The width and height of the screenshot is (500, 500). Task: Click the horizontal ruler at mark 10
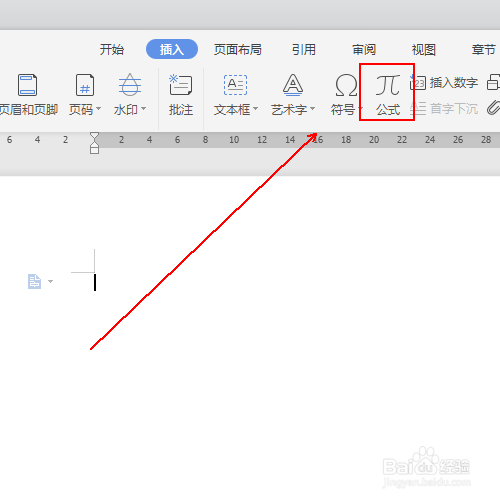[234, 140]
